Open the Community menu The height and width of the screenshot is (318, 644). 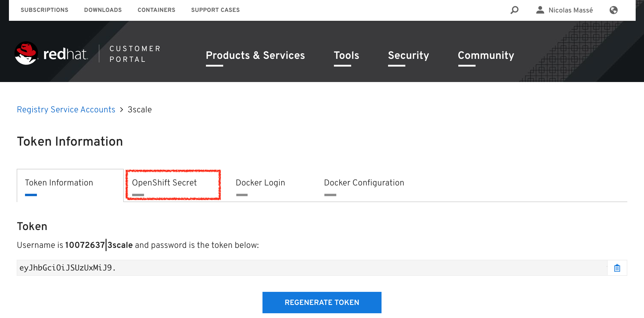coord(486,55)
